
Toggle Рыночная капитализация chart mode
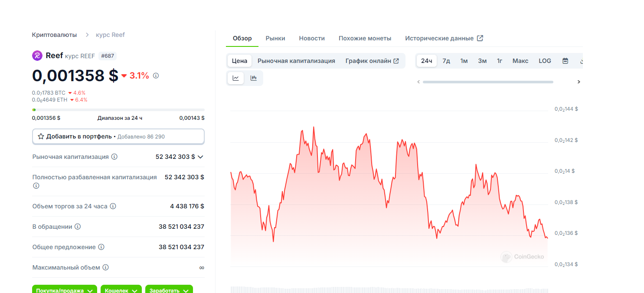point(296,61)
